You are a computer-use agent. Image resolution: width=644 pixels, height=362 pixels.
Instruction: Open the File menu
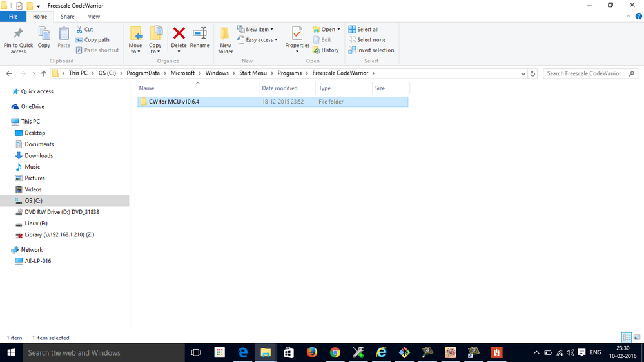pos(13,16)
